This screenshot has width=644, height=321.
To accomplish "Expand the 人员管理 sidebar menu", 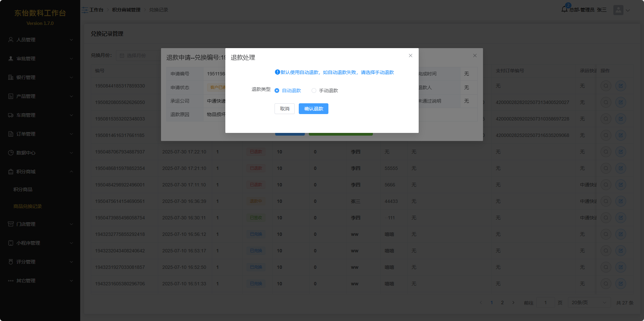I will [x=40, y=40].
